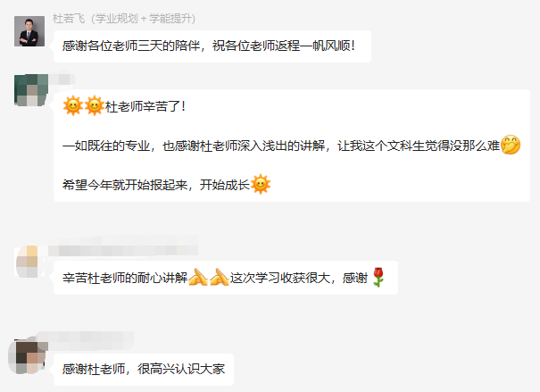This screenshot has width=540, height=392.
Task: Click second sun emoji before 杜老师辛苦了
Action: point(95,105)
